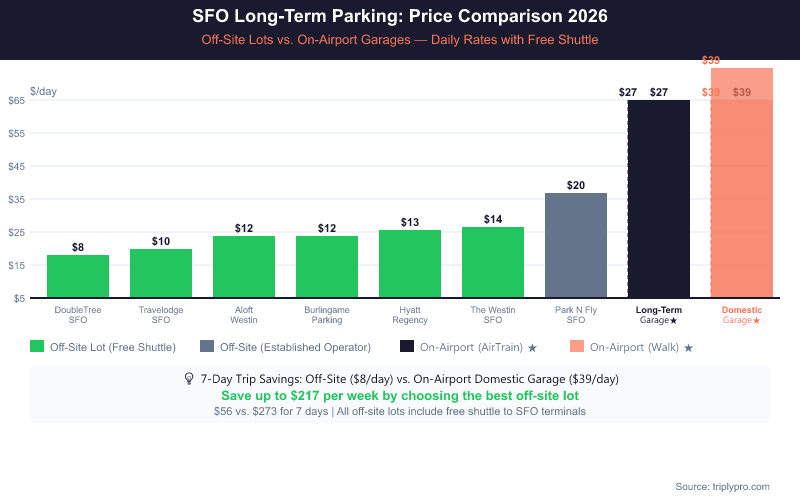The height and width of the screenshot is (500, 800).
Task: Click the green Off-Site Lot legend swatch
Action: pos(37,347)
